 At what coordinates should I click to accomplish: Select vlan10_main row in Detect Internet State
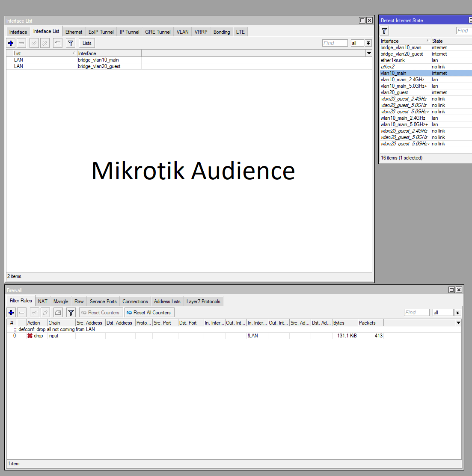point(426,73)
